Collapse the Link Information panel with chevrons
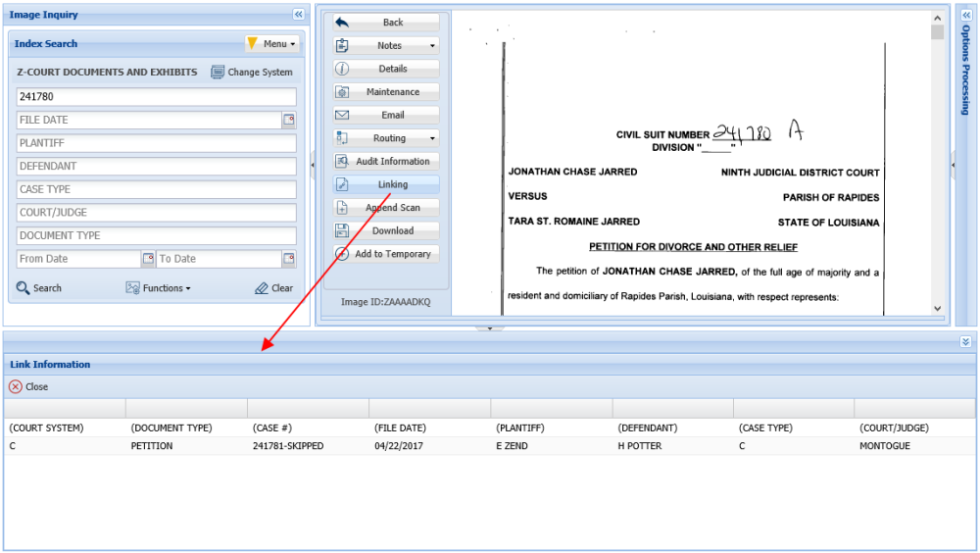Image resolution: width=980 pixels, height=553 pixels. coord(965,341)
